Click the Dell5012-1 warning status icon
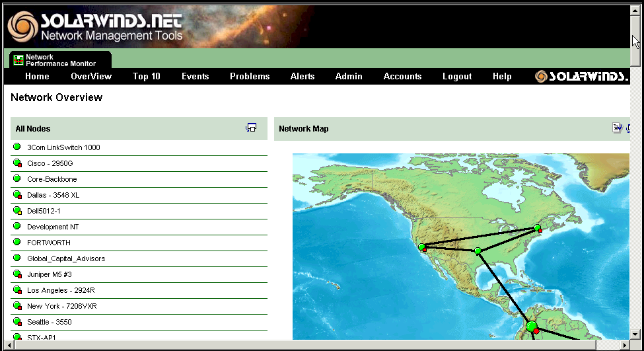This screenshot has height=351, width=644. click(17, 211)
